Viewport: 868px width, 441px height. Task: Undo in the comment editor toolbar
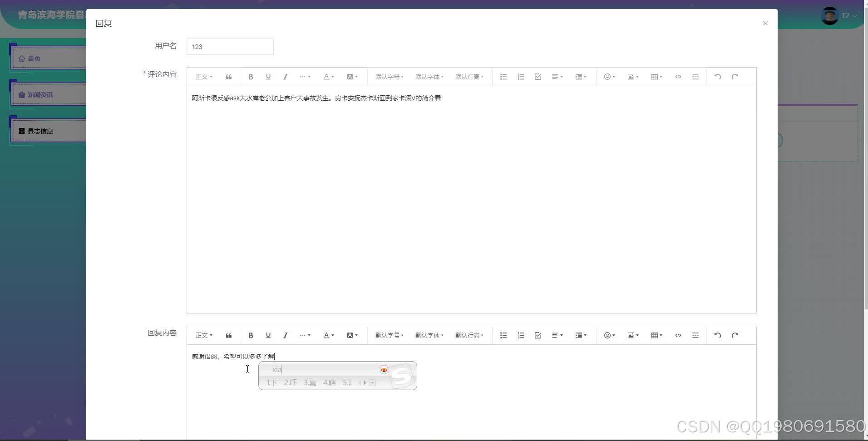pyautogui.click(x=718, y=77)
